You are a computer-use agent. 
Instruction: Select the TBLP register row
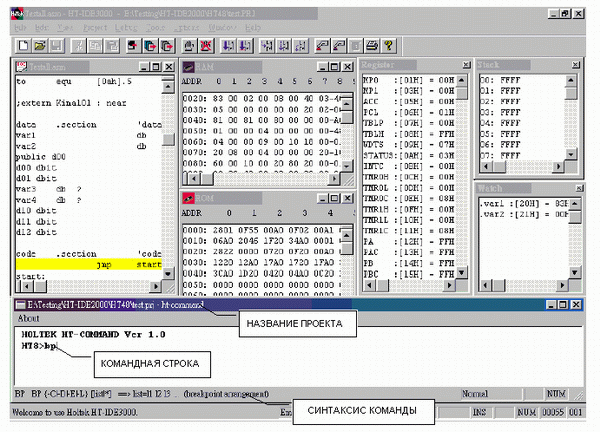click(x=409, y=123)
